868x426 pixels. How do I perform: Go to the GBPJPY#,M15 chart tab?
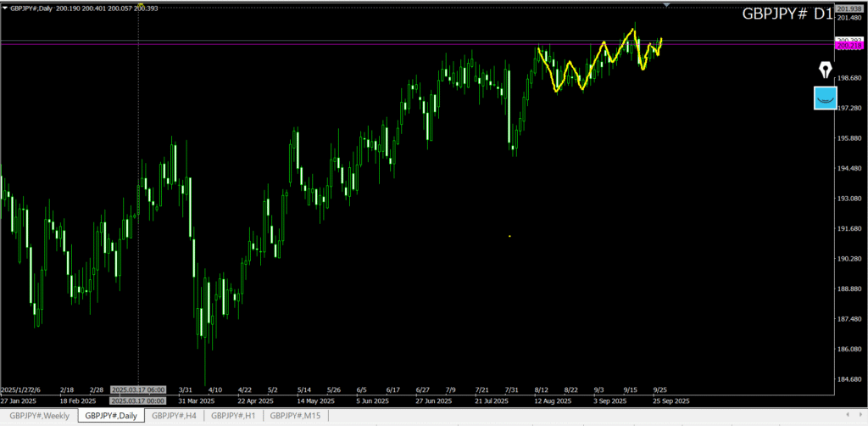point(295,415)
